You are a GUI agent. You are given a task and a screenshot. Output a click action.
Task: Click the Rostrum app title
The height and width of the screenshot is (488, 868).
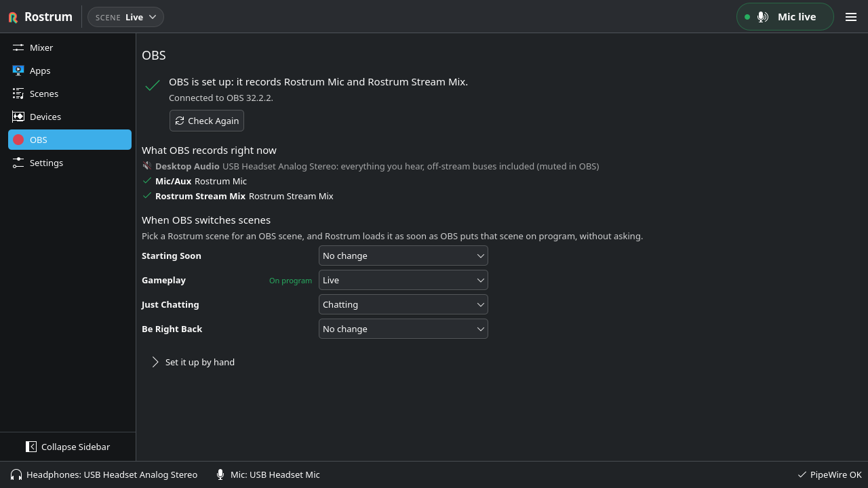48,17
